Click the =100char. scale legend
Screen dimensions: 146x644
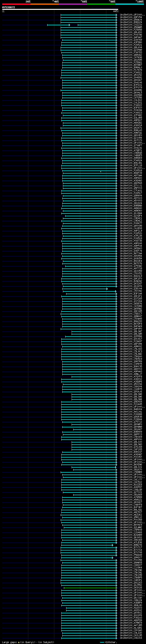pyautogui.click(x=108, y=642)
